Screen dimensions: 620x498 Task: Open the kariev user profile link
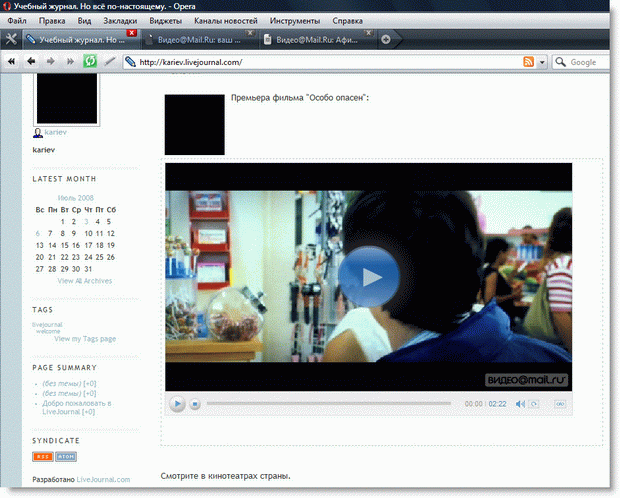click(x=55, y=132)
